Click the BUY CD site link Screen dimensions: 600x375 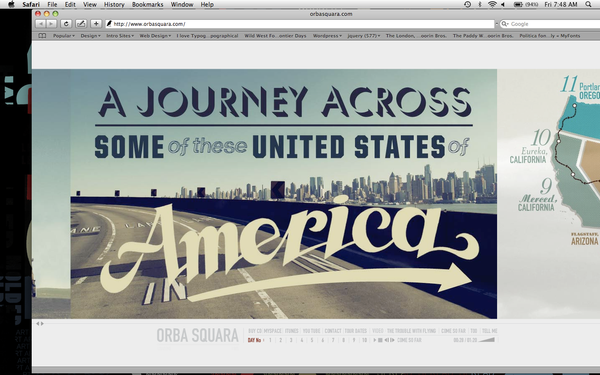click(255, 331)
